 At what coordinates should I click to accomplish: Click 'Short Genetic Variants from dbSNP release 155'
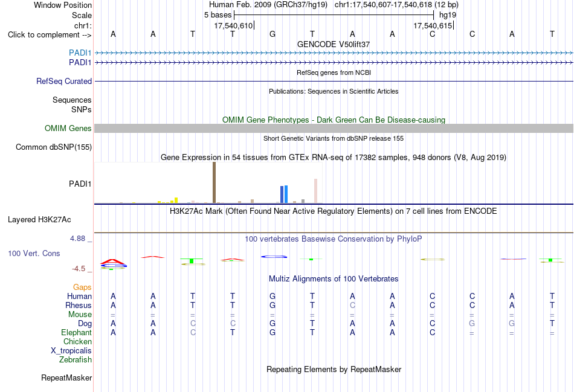pyautogui.click(x=334, y=139)
